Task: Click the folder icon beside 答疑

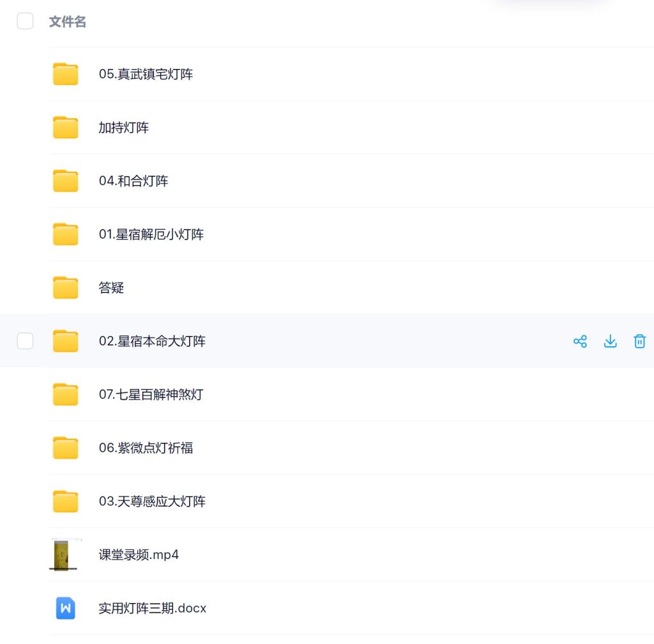Action: coord(65,287)
